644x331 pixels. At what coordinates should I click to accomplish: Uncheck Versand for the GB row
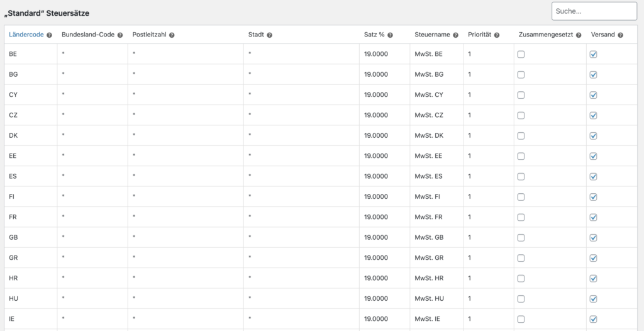point(593,238)
